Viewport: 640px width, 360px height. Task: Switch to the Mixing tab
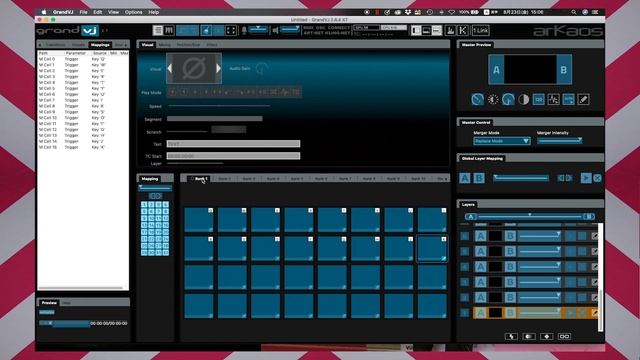164,45
